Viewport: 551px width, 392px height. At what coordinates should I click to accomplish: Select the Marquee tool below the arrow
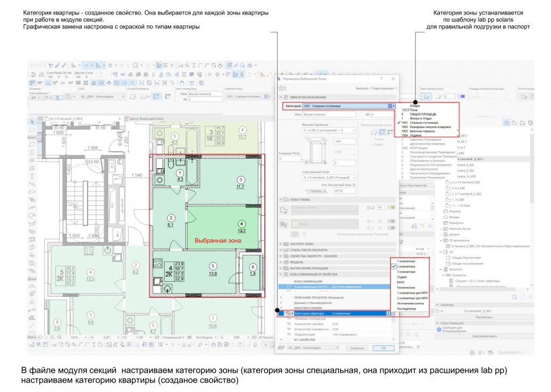click(x=32, y=129)
